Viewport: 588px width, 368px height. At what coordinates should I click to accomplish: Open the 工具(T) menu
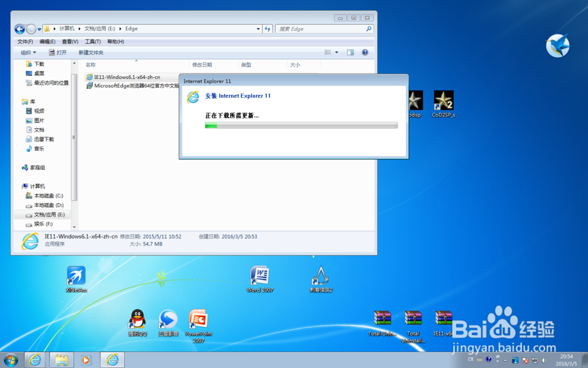click(93, 42)
